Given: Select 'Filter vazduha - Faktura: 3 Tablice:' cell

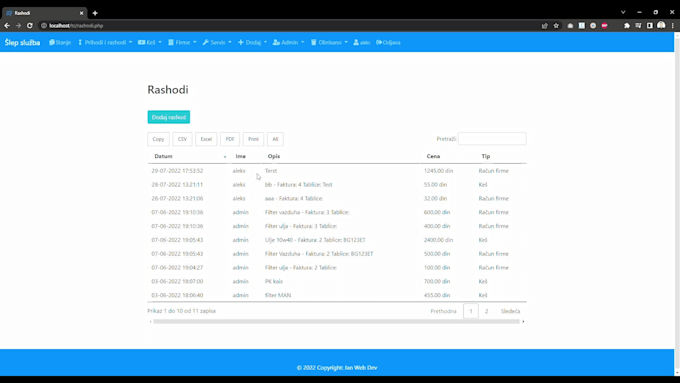Looking at the screenshot, I should [307, 213].
